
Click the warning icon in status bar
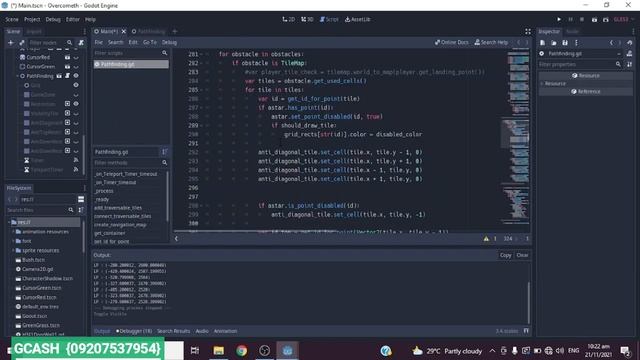point(486,239)
